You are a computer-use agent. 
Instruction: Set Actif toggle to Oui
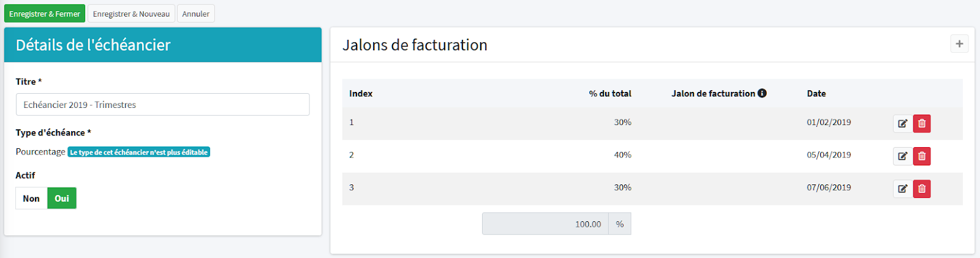click(62, 199)
